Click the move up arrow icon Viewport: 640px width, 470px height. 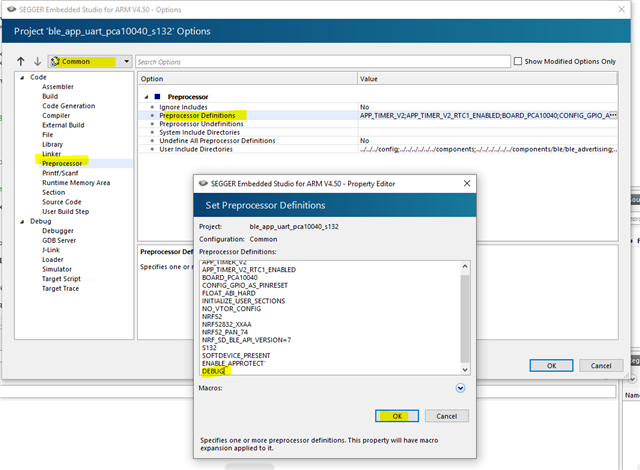point(21,62)
